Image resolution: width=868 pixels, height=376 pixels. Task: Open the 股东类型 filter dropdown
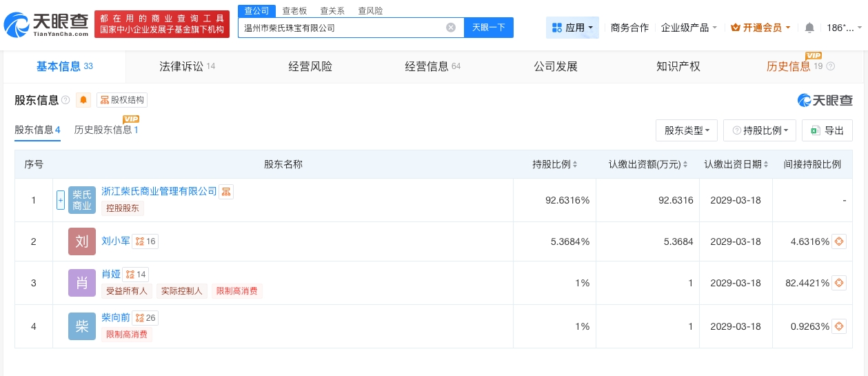(687, 130)
